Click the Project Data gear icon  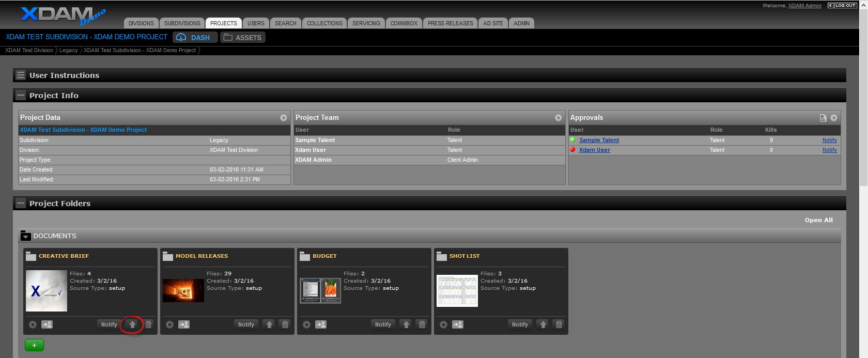tap(283, 118)
